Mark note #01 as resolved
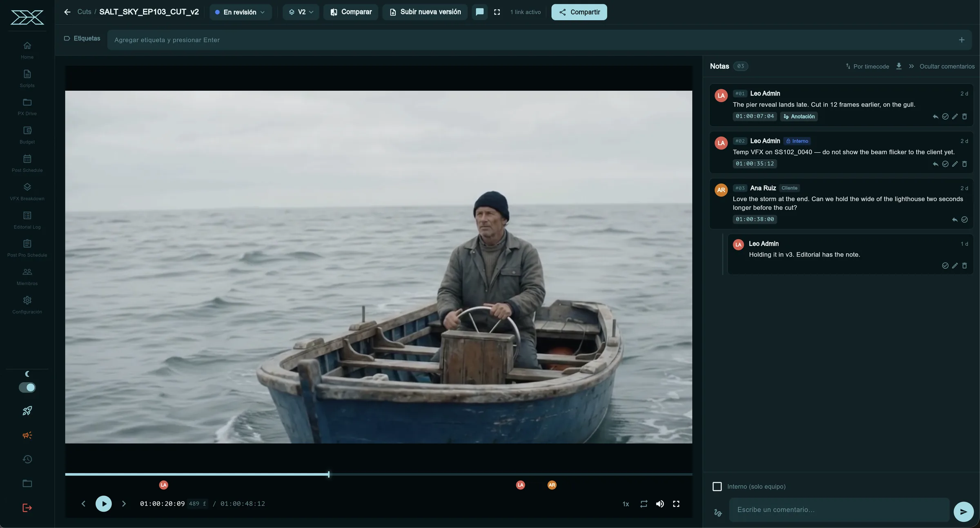This screenshot has height=528, width=980. click(945, 117)
